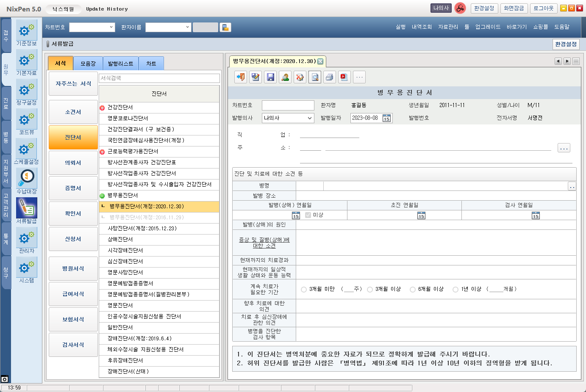Open the 내역조회 menu
The image size is (586, 392).
pyautogui.click(x=422, y=27)
